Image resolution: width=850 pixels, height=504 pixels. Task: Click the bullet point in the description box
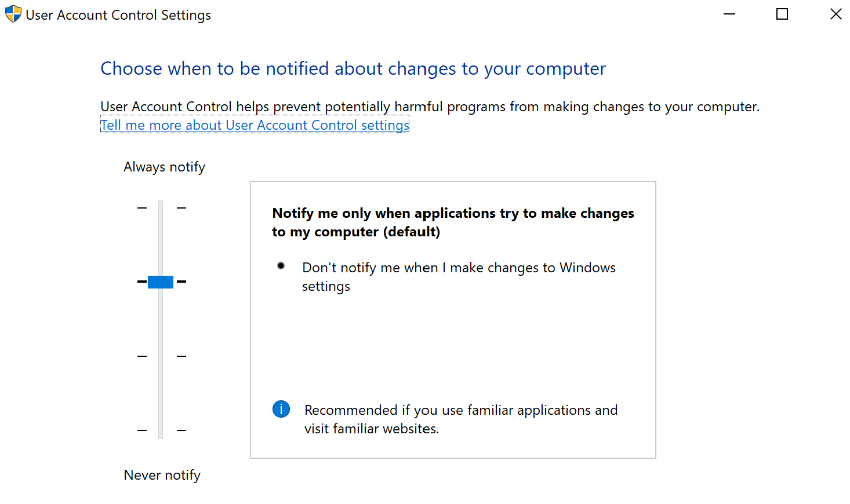pyautogui.click(x=281, y=266)
